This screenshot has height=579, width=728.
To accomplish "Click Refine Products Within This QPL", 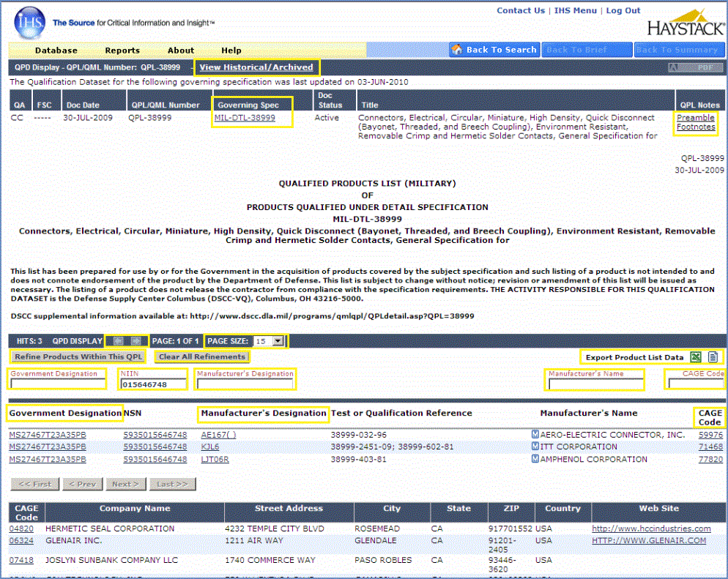I will click(x=78, y=356).
